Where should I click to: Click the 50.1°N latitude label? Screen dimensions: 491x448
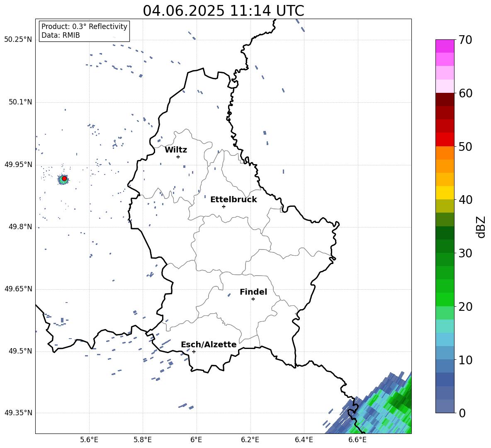(20, 102)
